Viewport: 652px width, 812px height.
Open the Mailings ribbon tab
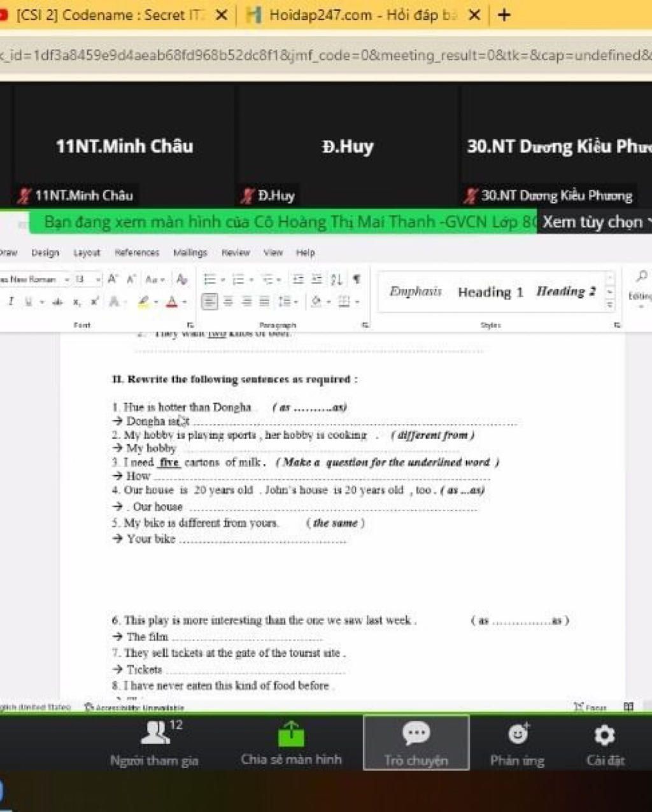pos(190,253)
